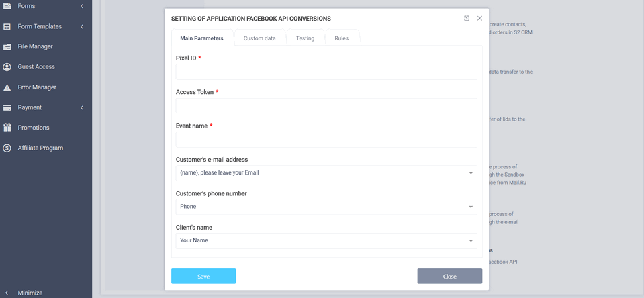Screen dimensions: 644x298
Task: Click the Pixel ID label
Action: (x=186, y=58)
